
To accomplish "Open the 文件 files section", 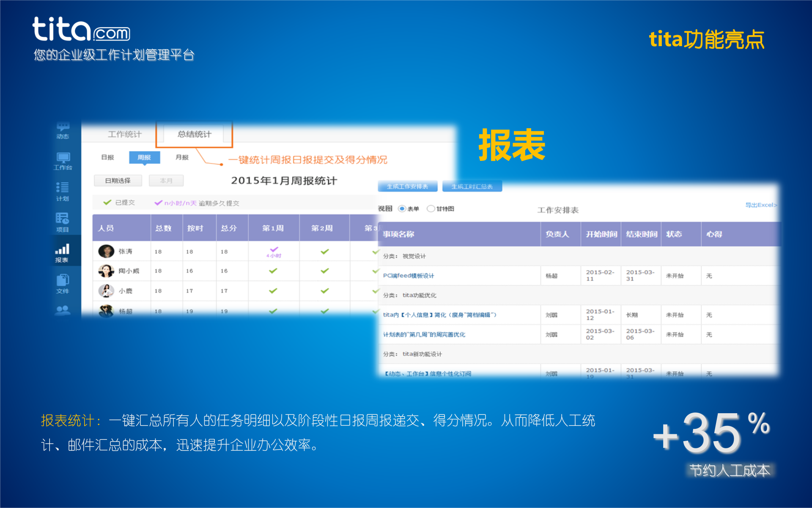I will (63, 281).
